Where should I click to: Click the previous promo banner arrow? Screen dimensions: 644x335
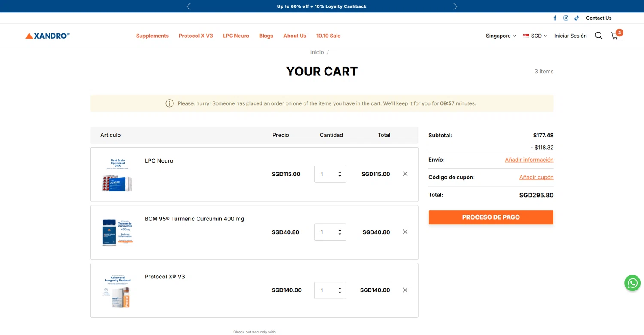coord(188,6)
